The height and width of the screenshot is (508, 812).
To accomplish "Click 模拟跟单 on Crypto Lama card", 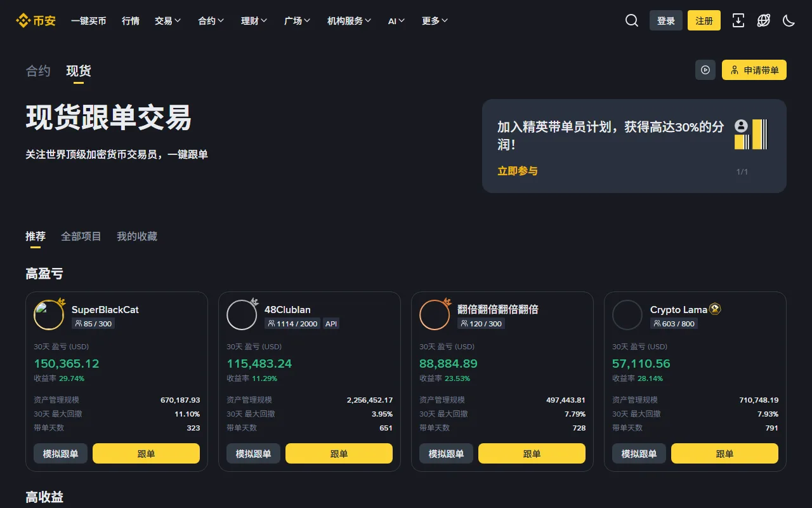I will click(639, 453).
